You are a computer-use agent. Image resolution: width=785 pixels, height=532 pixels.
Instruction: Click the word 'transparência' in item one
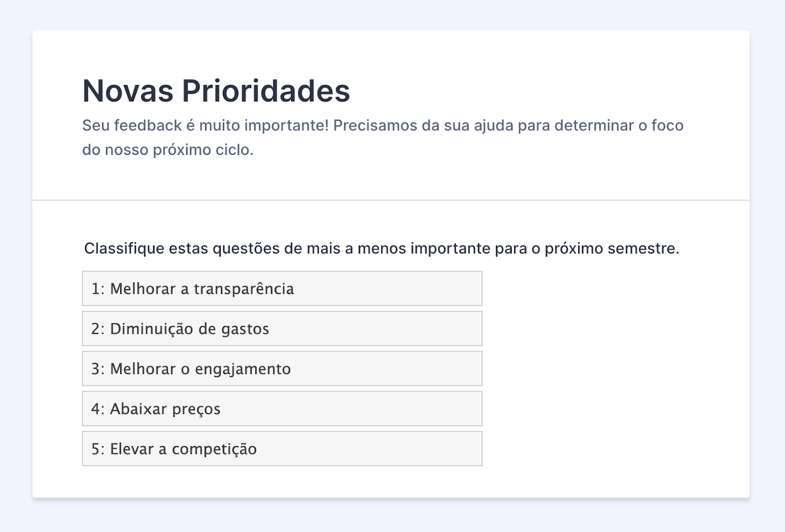point(244,289)
